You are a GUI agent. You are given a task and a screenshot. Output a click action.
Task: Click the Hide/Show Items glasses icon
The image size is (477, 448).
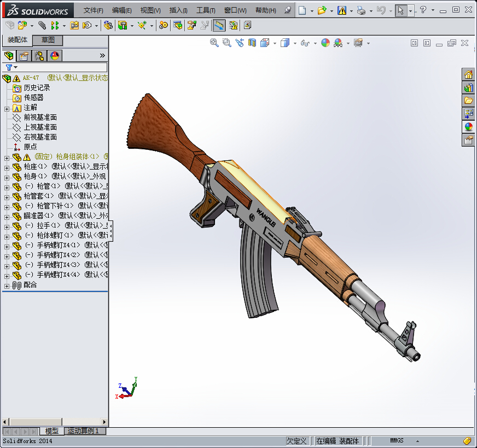tap(305, 43)
